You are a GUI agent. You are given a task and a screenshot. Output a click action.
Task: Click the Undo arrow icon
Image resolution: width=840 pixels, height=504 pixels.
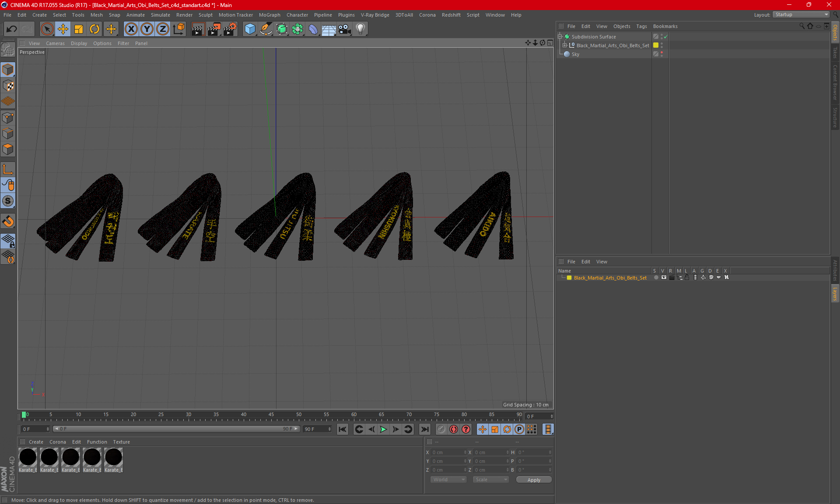click(12, 29)
